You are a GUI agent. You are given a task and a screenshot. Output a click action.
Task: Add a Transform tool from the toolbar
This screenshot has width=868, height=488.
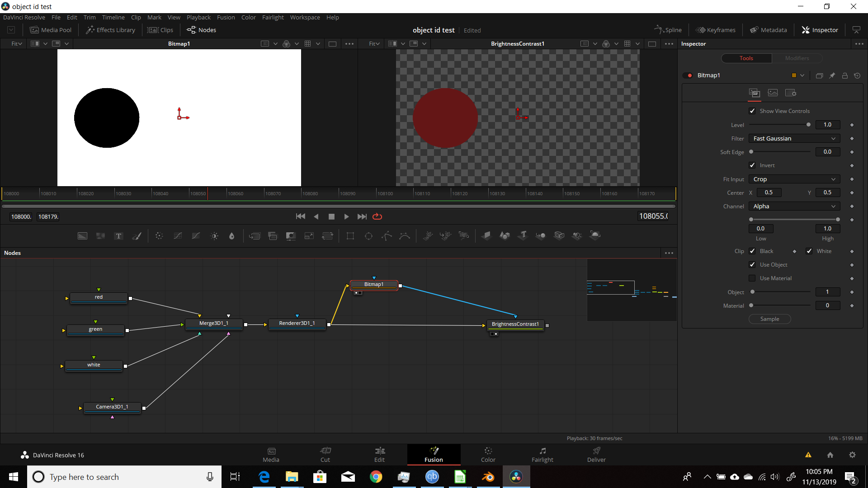tap(327, 236)
